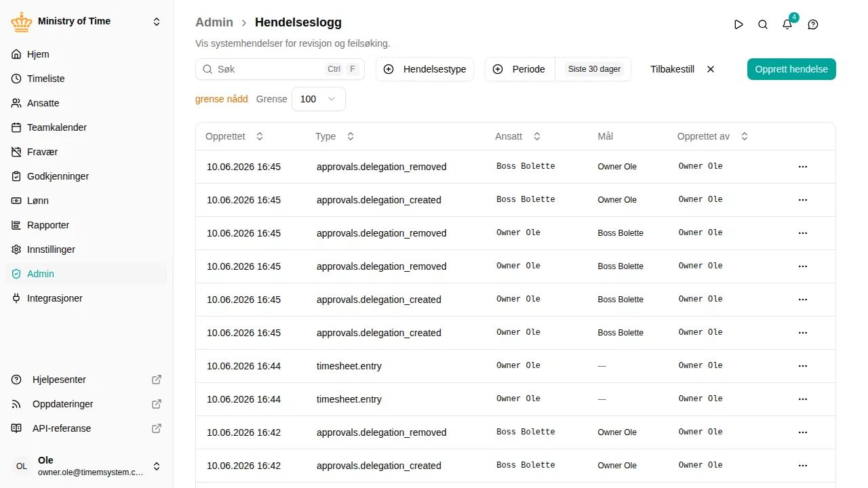868x488 pixels.
Task: Open Grense dropdown showing 100
Action: pyautogui.click(x=319, y=99)
